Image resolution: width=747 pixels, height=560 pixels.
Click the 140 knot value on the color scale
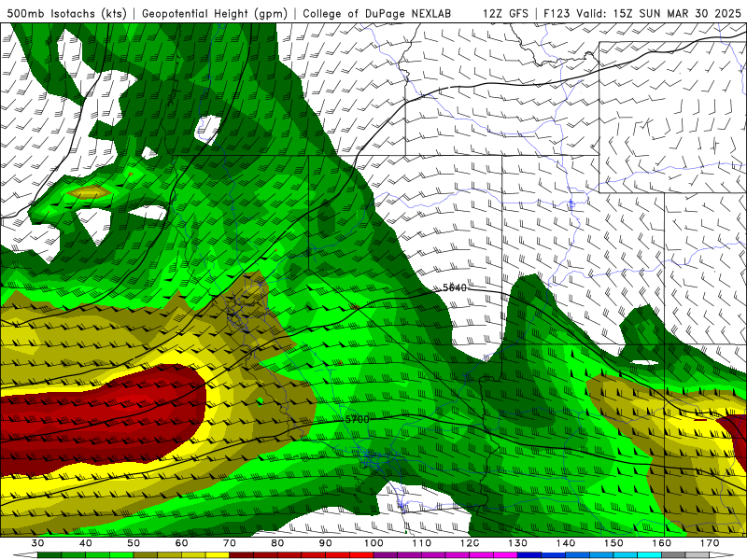566,543
